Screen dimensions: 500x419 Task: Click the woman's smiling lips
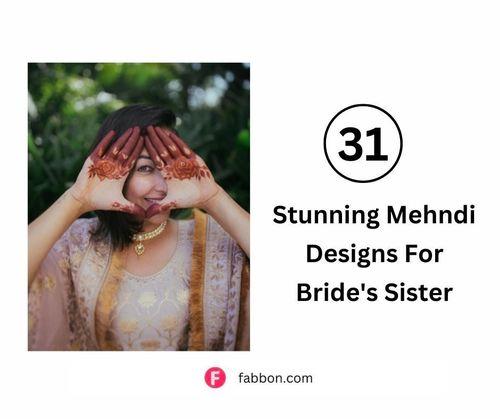154,200
